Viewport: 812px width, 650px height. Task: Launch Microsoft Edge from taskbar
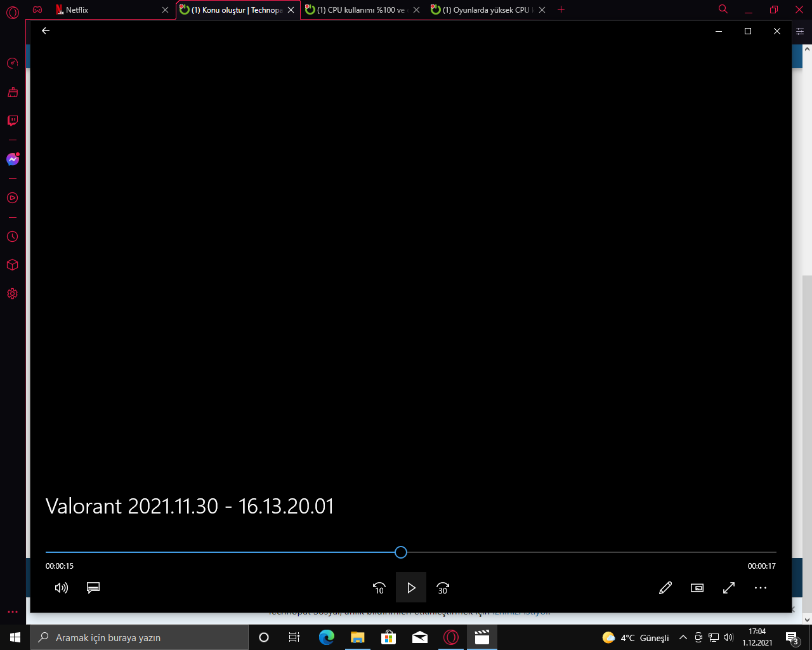tap(326, 637)
